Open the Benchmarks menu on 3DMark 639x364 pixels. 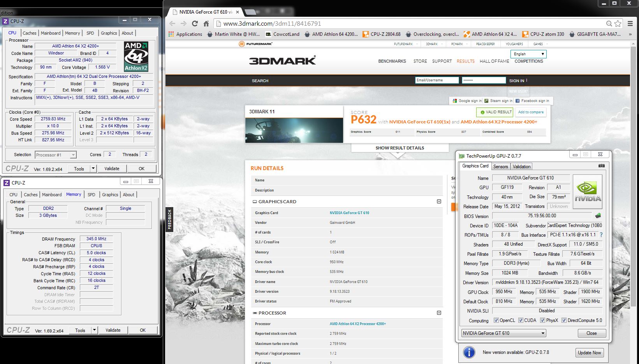[x=392, y=61]
